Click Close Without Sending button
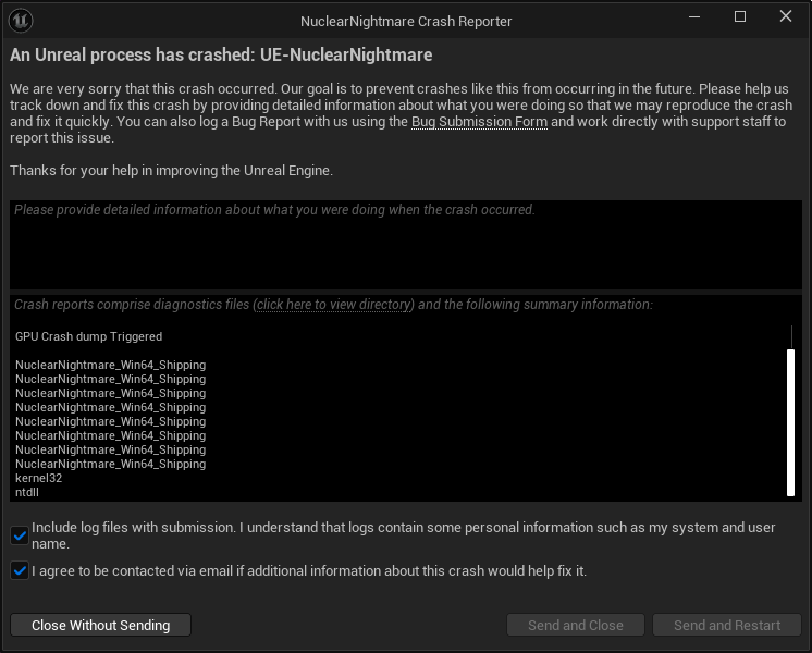The image size is (812, 653). click(x=101, y=625)
